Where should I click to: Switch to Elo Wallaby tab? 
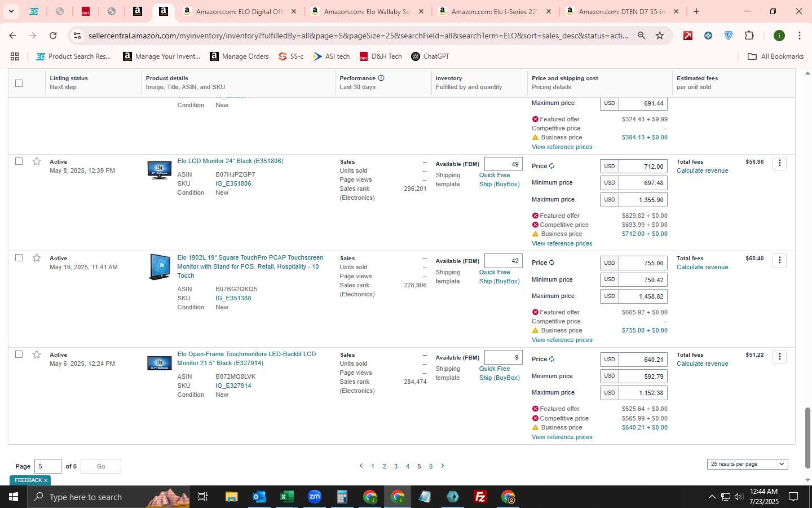368,11
